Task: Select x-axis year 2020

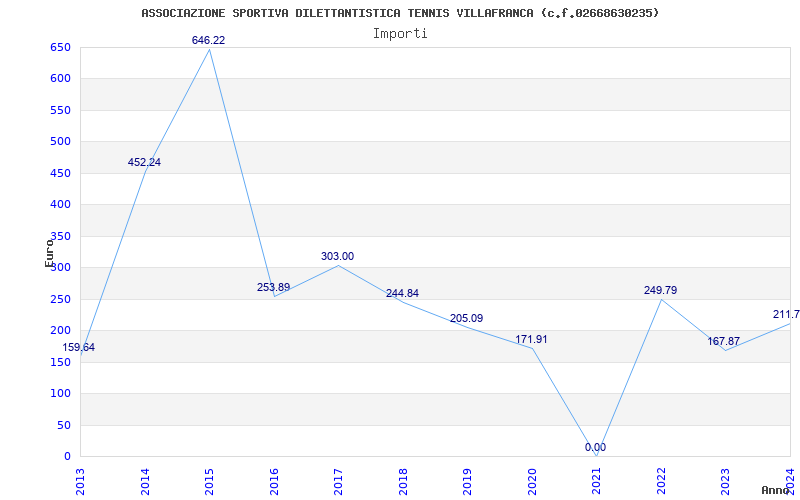Action: pyautogui.click(x=533, y=481)
